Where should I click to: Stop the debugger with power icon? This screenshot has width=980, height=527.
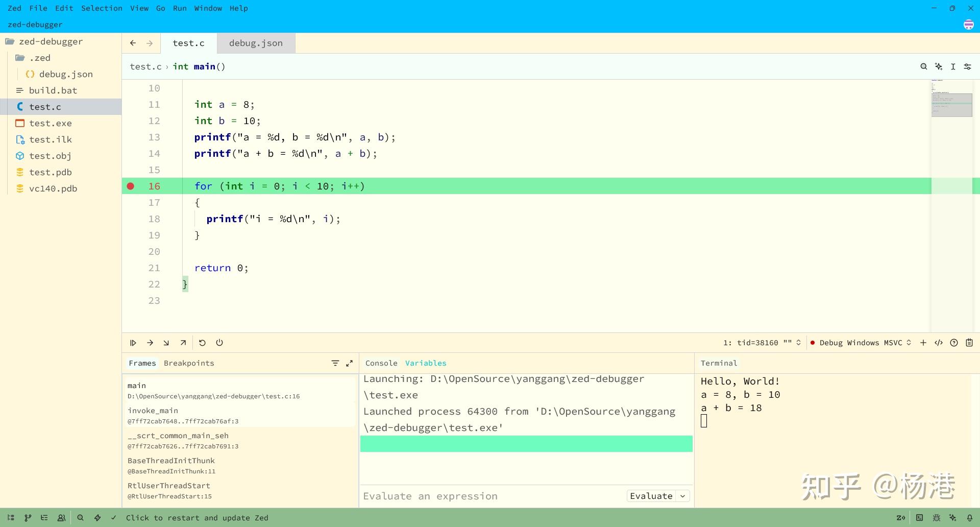(219, 343)
